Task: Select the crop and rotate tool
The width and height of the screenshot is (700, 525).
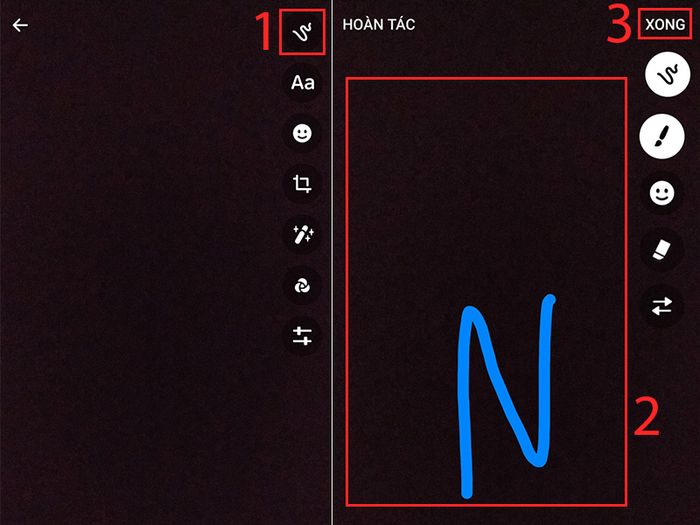Action: (x=302, y=183)
